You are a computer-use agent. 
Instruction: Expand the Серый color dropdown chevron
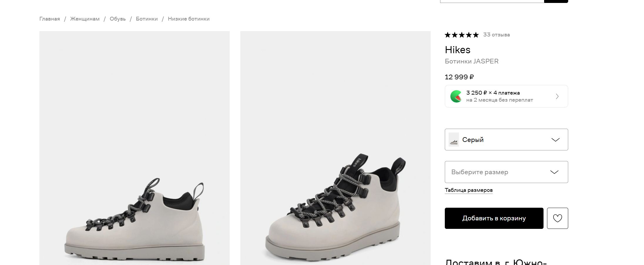pos(555,140)
